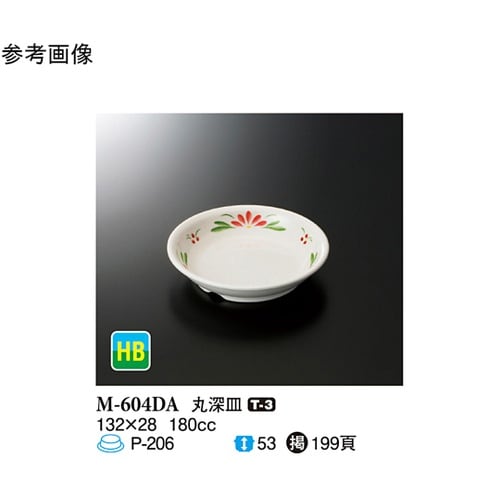Click the black circular 掲 icon
The height and width of the screenshot is (500, 500).
click(297, 444)
